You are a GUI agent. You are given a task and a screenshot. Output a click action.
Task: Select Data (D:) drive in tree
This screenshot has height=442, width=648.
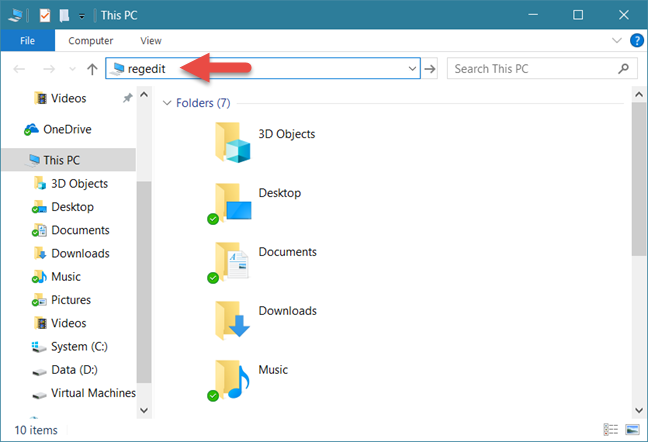[x=65, y=370]
